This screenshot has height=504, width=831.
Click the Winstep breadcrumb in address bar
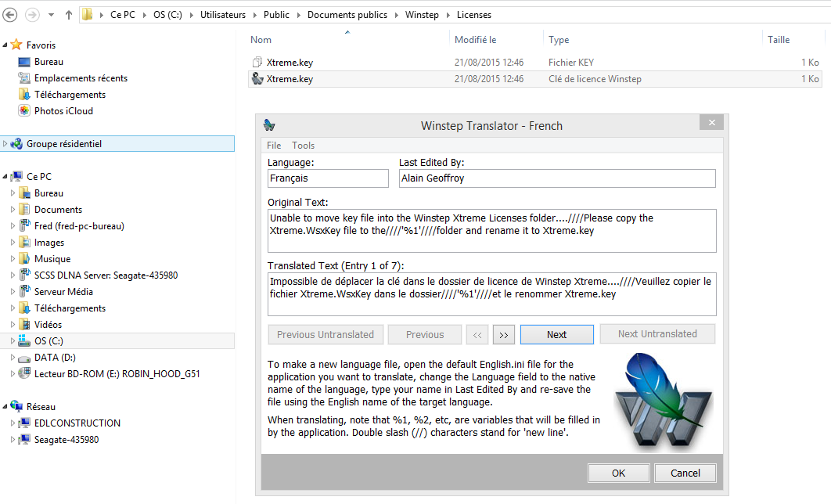[x=421, y=15]
